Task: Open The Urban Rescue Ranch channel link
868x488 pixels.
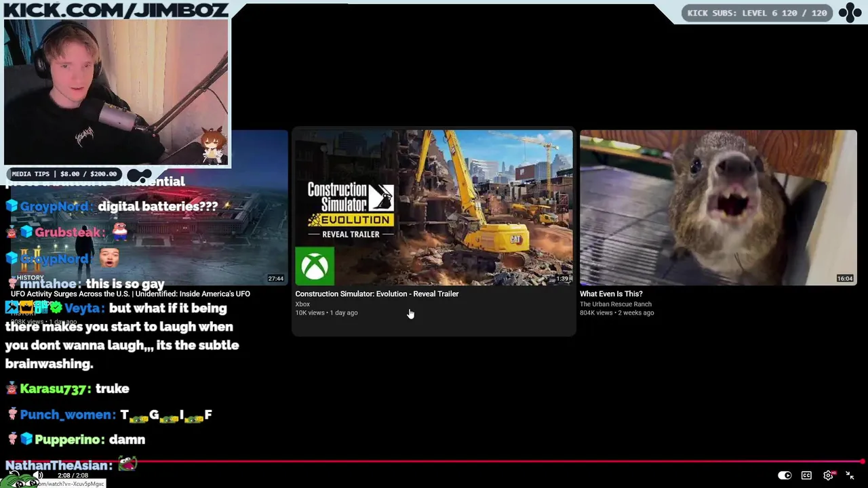Action: [x=616, y=304]
